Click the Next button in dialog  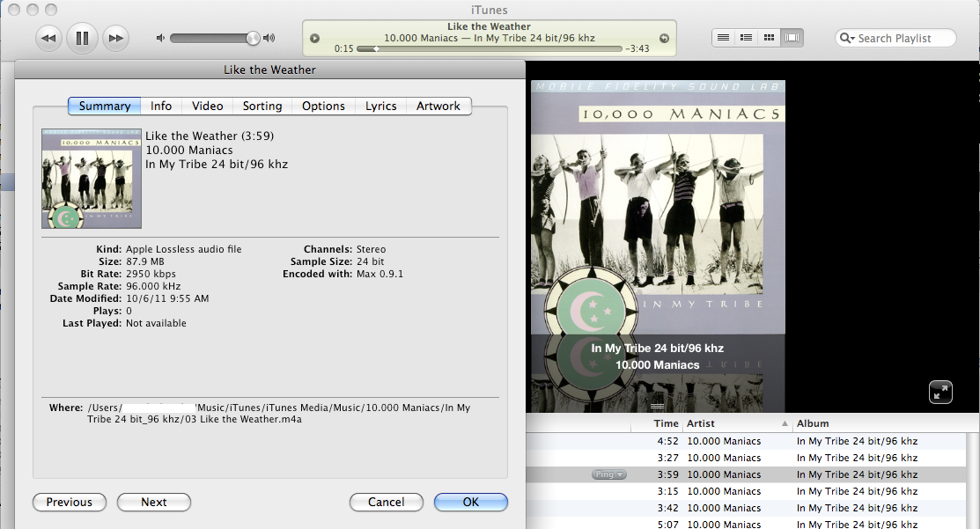click(154, 502)
